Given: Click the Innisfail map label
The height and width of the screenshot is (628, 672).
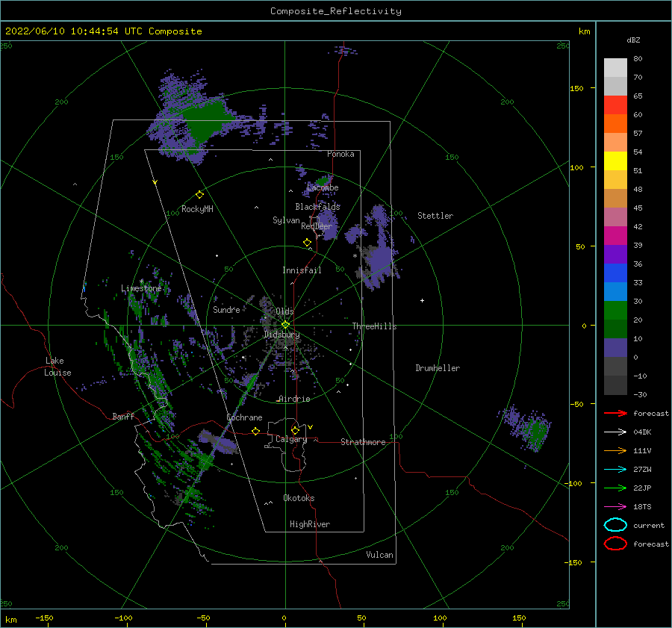Looking at the screenshot, I should 302,270.
